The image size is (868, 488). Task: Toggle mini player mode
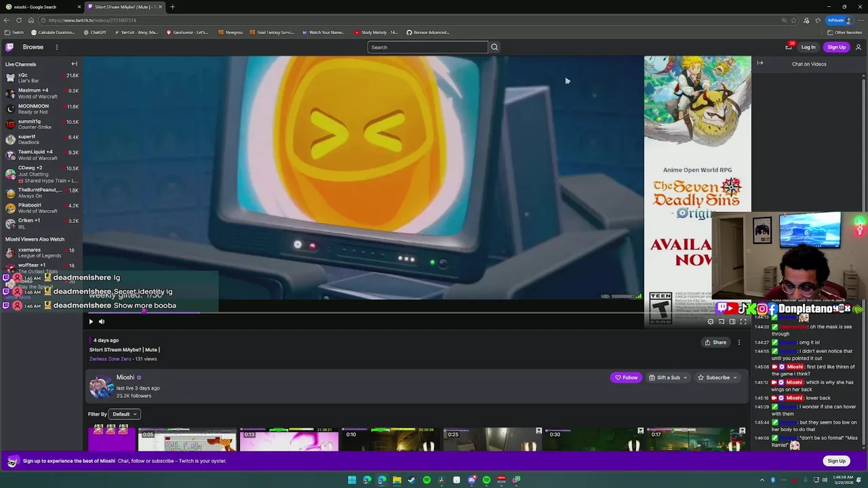pyautogui.click(x=722, y=322)
